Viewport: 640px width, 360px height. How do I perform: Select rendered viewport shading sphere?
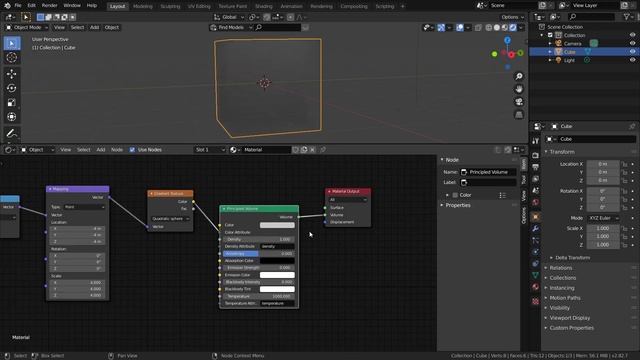pos(513,27)
